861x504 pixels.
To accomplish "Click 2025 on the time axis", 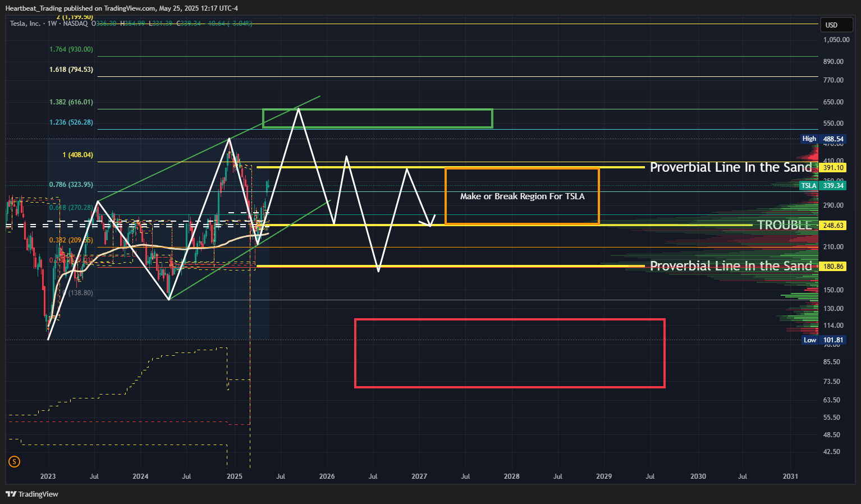I will click(235, 476).
